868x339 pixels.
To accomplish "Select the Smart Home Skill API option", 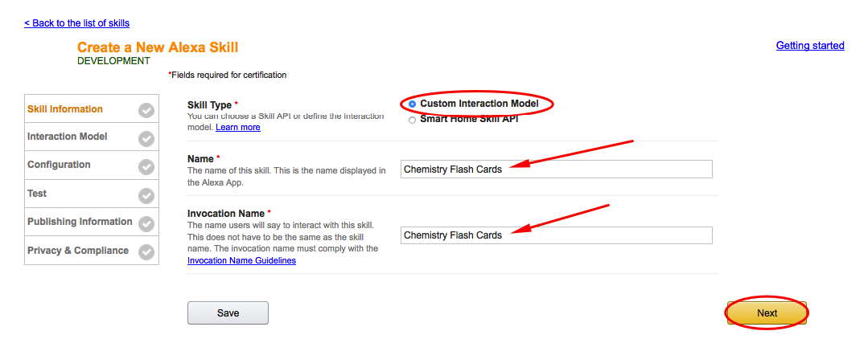I will (413, 120).
